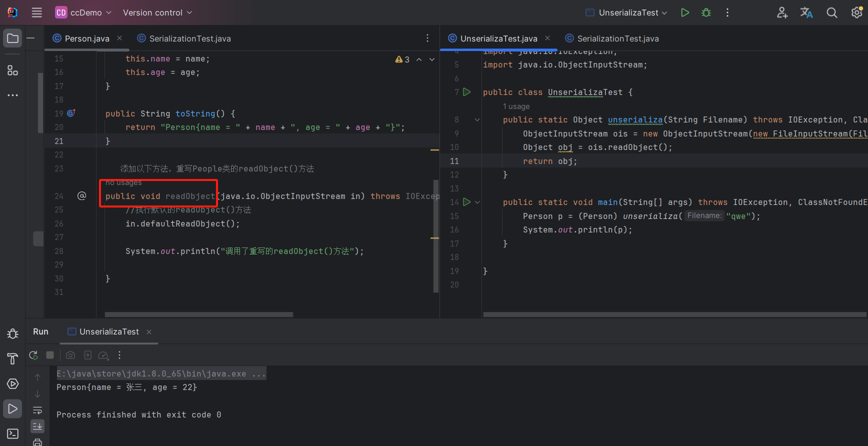Close the UnserializaTest run tab

coord(149,332)
